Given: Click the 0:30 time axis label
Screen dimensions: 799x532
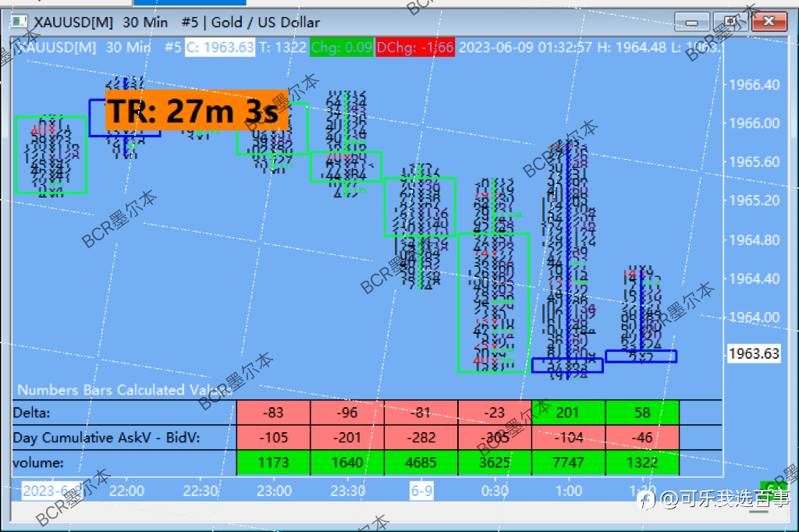Looking at the screenshot, I should (x=495, y=491).
